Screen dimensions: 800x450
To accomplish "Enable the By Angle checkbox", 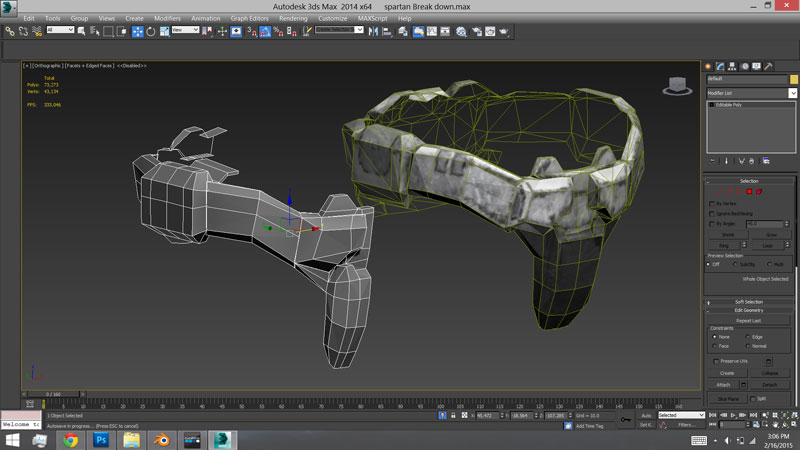I will 712,224.
